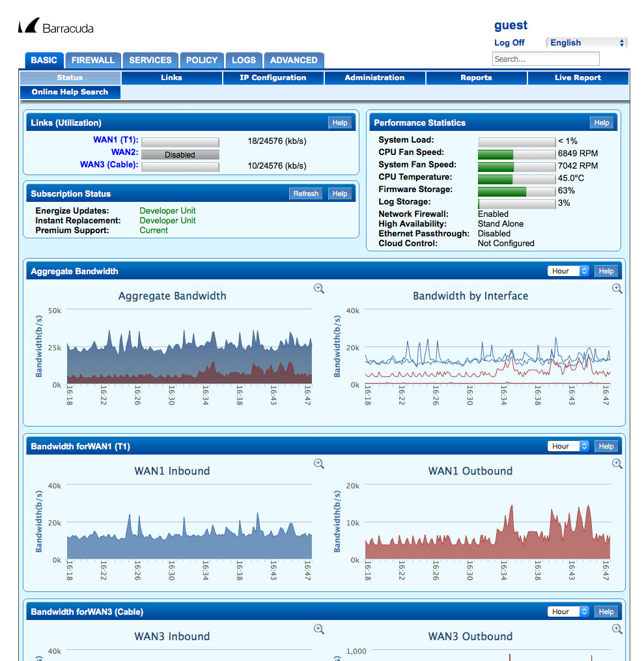Screen dimensions: 644x661
Task: Click the '6849 RPM' CPU fan value
Action: (578, 154)
